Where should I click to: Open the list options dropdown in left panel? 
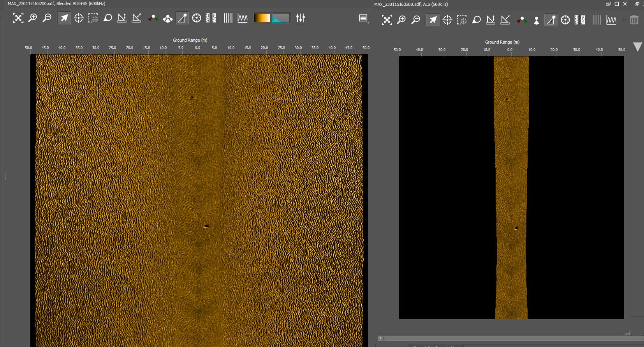(x=364, y=18)
